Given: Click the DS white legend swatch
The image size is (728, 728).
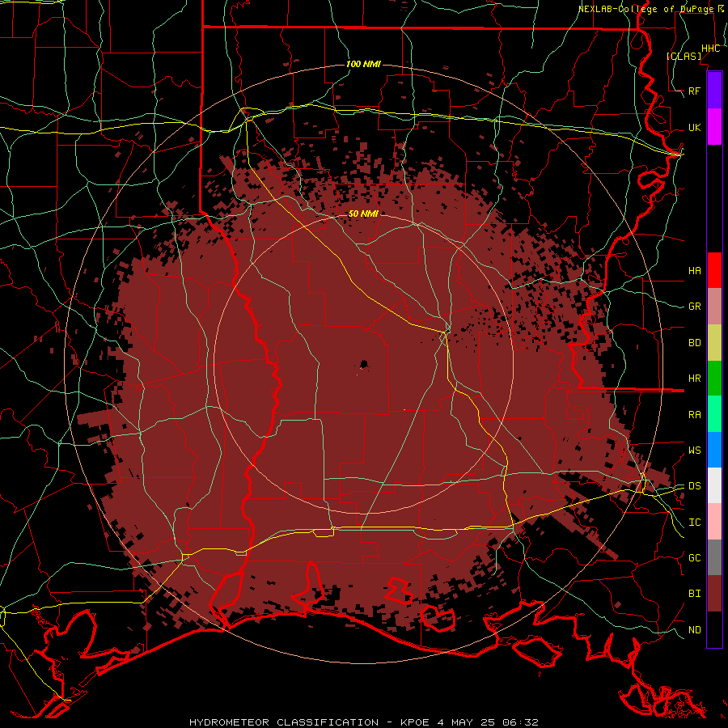Looking at the screenshot, I should click(x=714, y=485).
